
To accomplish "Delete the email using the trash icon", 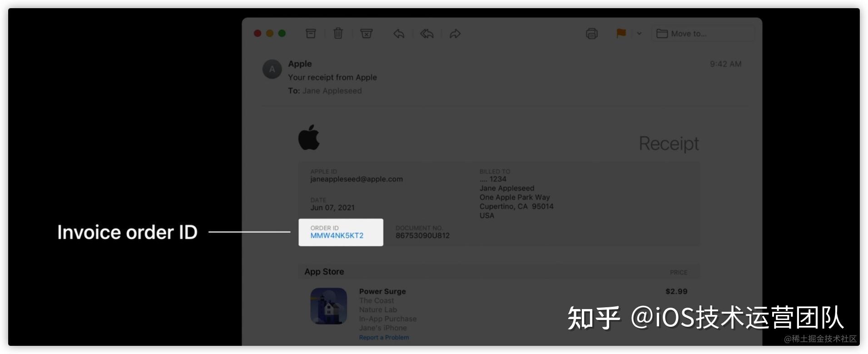I will pos(338,33).
